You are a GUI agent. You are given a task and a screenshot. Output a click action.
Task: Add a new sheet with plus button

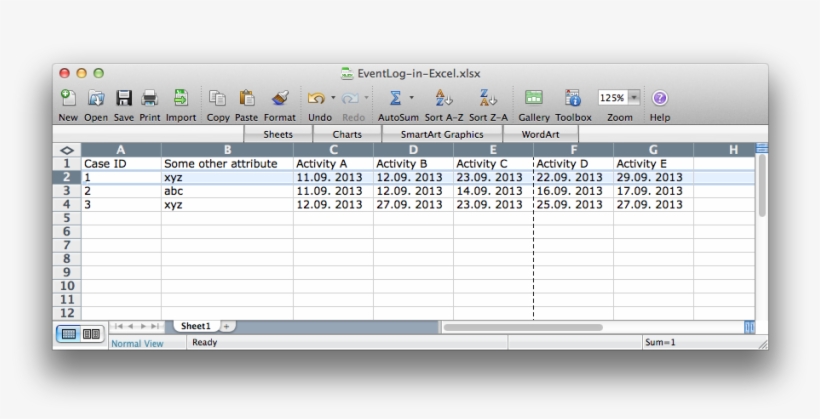pyautogui.click(x=226, y=326)
